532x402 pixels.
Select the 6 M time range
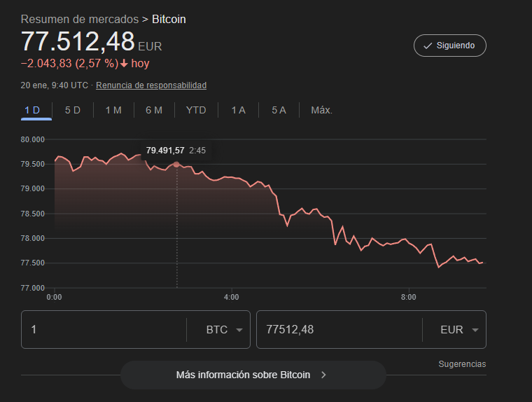click(x=154, y=110)
